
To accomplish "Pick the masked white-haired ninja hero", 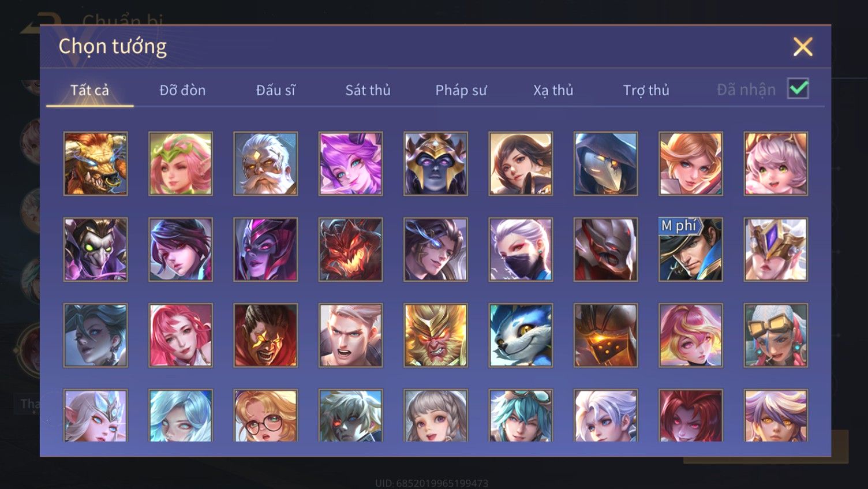I will click(x=521, y=249).
